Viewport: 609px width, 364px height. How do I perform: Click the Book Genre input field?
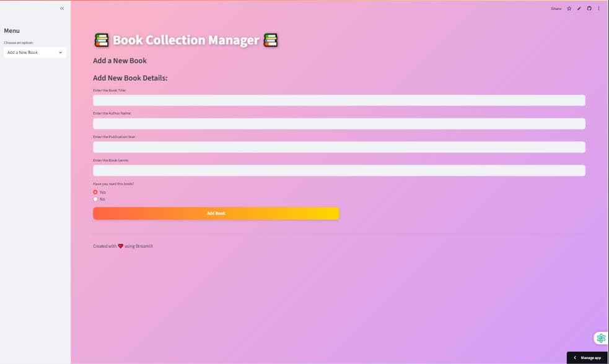pyautogui.click(x=339, y=170)
